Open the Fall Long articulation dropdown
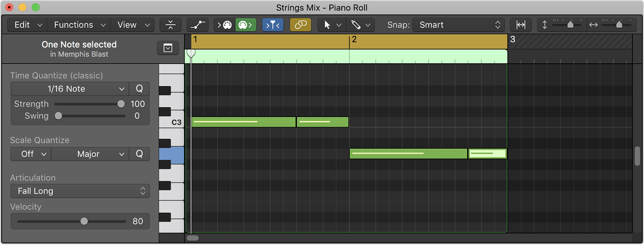 (x=80, y=191)
